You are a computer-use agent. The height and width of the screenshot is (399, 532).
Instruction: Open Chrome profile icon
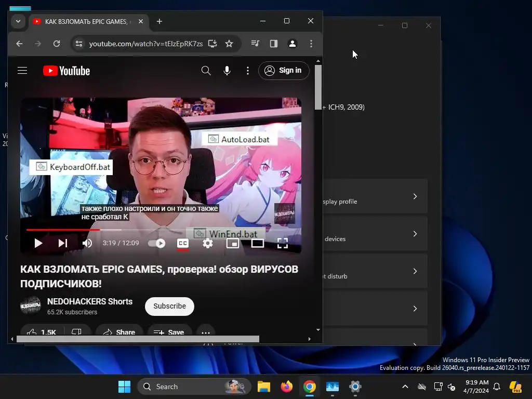click(292, 44)
